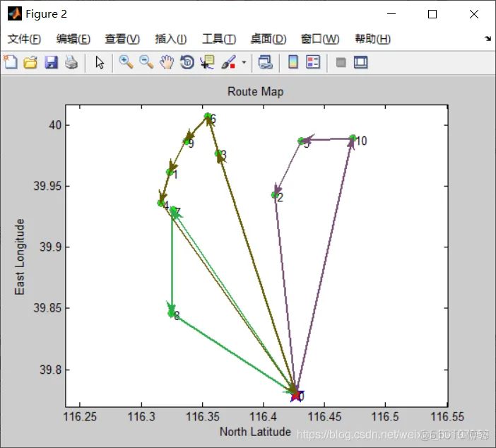Open the 编辑(E) menu
The width and height of the screenshot is (496, 448).
tap(73, 39)
